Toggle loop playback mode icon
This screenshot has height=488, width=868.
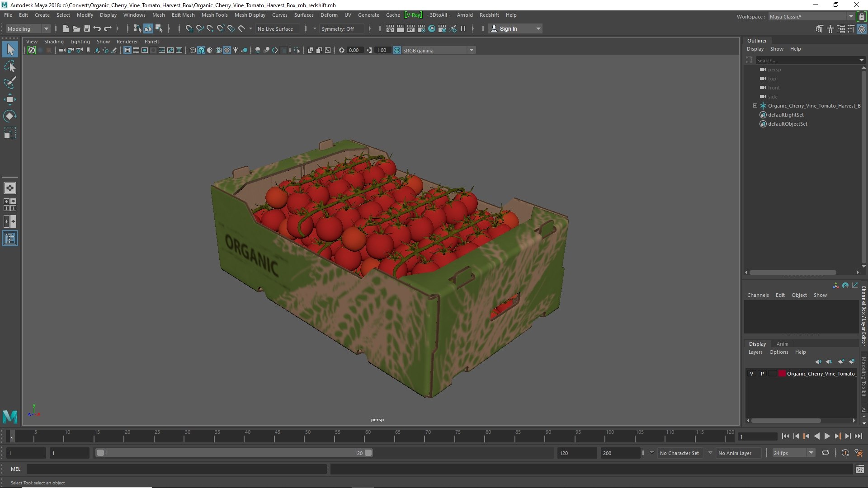tap(826, 453)
